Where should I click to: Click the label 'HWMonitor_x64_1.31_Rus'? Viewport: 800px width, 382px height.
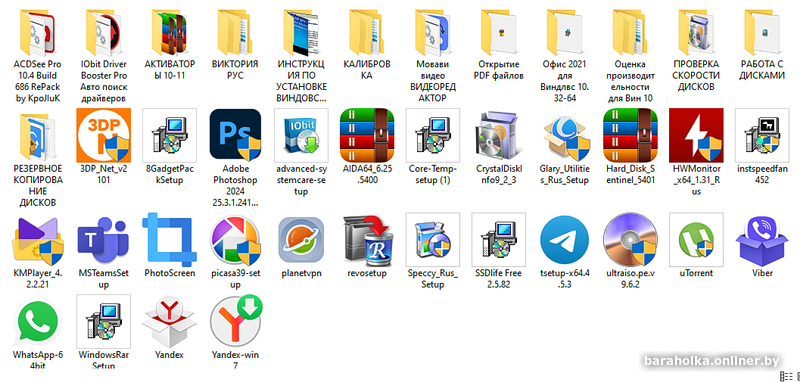696,180
